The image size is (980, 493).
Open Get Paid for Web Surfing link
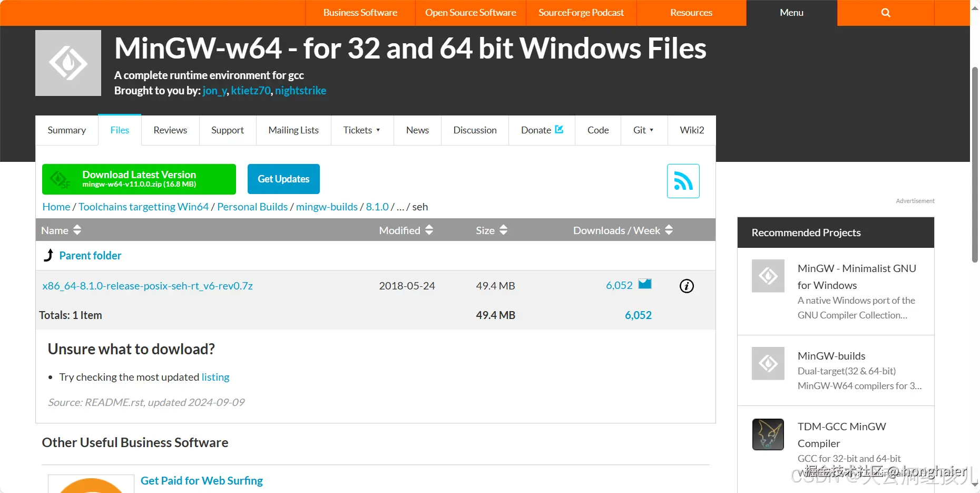[202, 481]
